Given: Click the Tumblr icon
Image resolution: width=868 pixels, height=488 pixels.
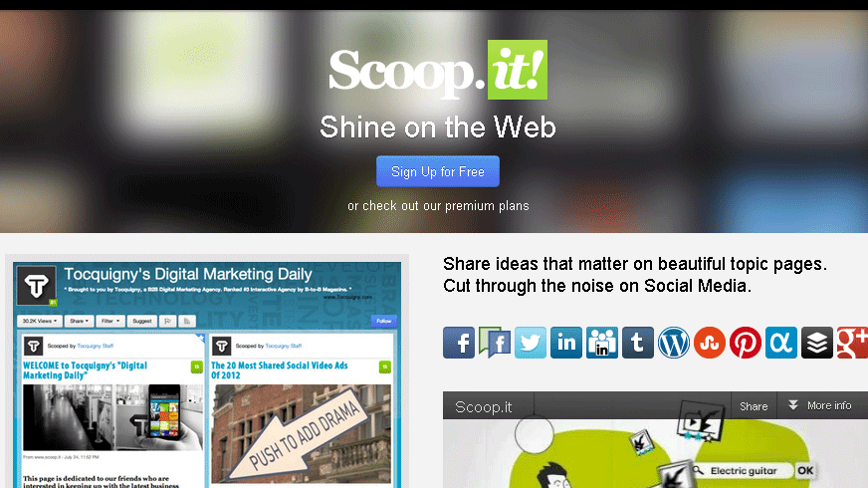Looking at the screenshot, I should coord(638,343).
